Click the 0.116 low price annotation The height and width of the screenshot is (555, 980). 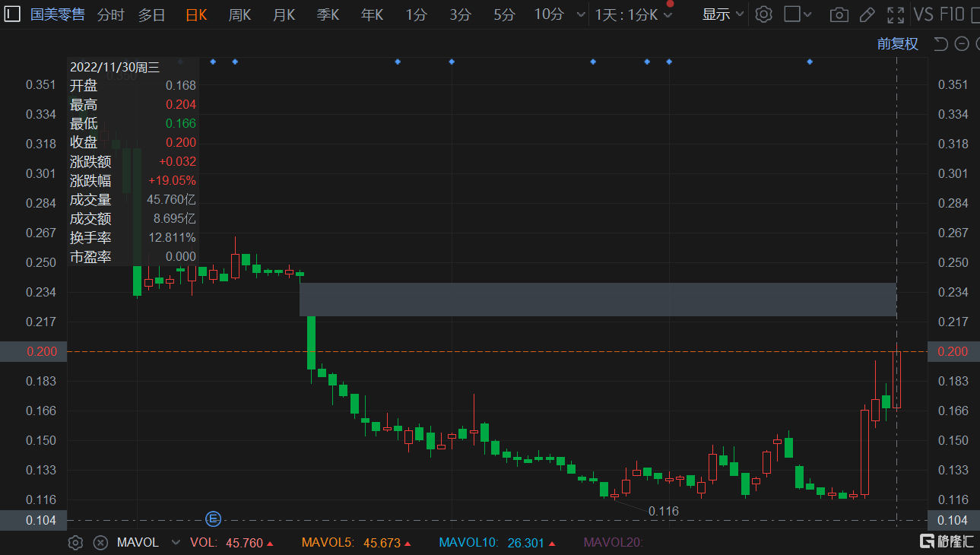tap(664, 511)
